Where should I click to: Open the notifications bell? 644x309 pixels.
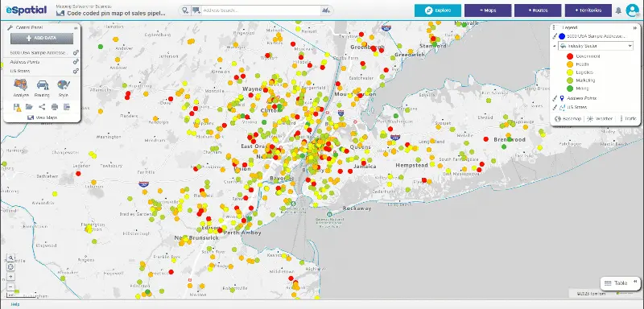click(618, 10)
